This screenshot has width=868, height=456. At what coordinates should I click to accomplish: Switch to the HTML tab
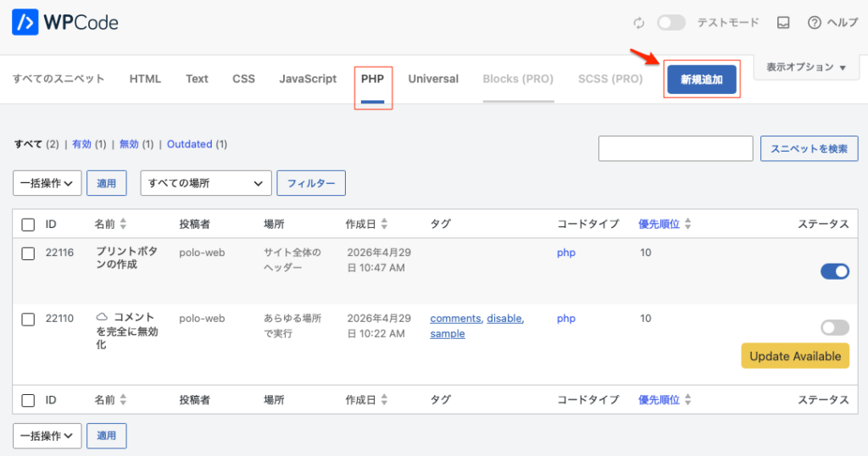tap(145, 79)
